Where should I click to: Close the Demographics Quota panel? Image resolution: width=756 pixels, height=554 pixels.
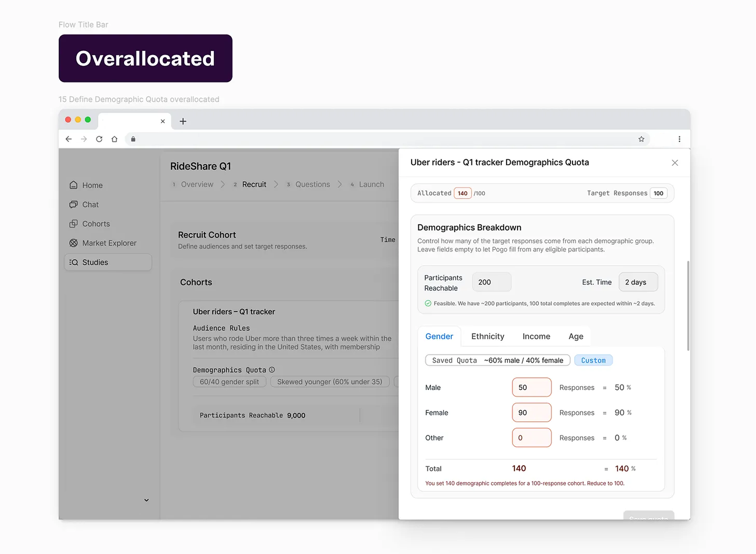(674, 163)
